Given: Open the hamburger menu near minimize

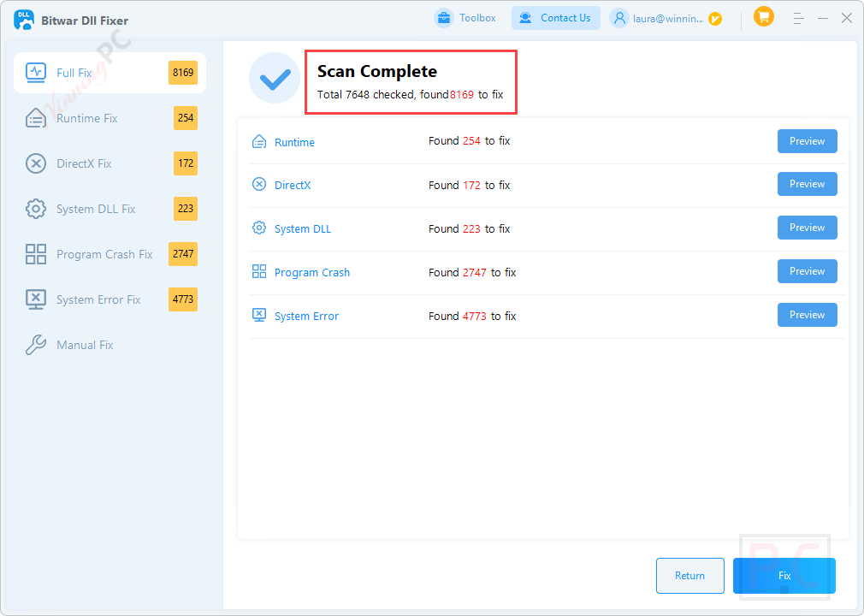Looking at the screenshot, I should pyautogui.click(x=798, y=17).
